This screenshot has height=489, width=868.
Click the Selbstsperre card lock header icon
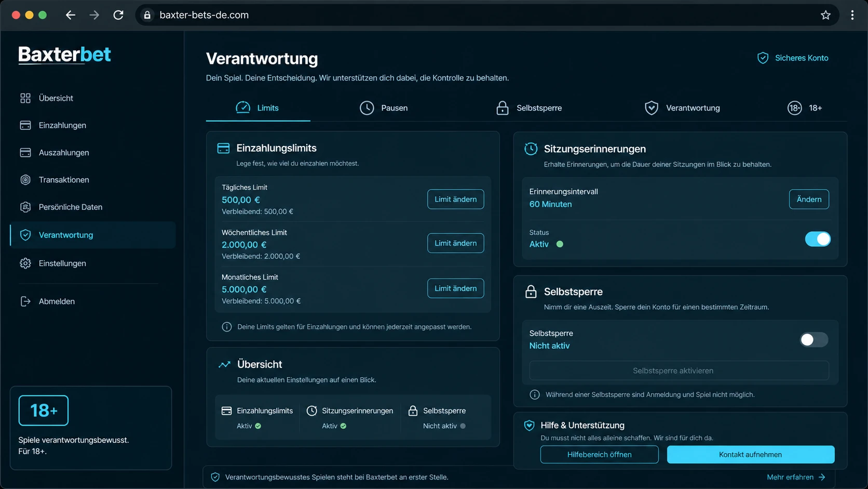[x=531, y=292]
